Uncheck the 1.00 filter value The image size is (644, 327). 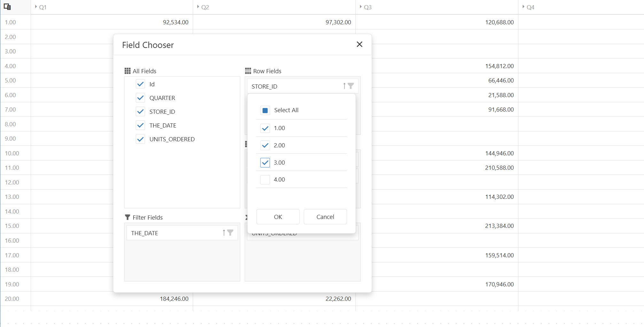pos(265,128)
